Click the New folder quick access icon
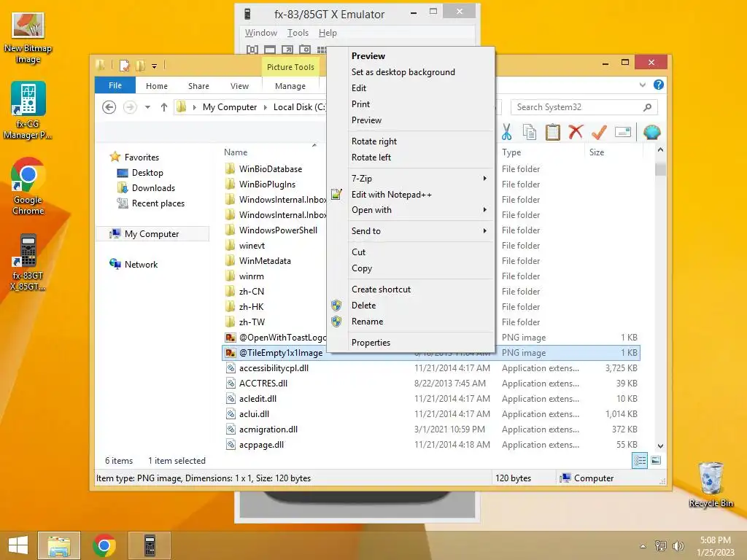This screenshot has width=747, height=560. click(x=140, y=66)
